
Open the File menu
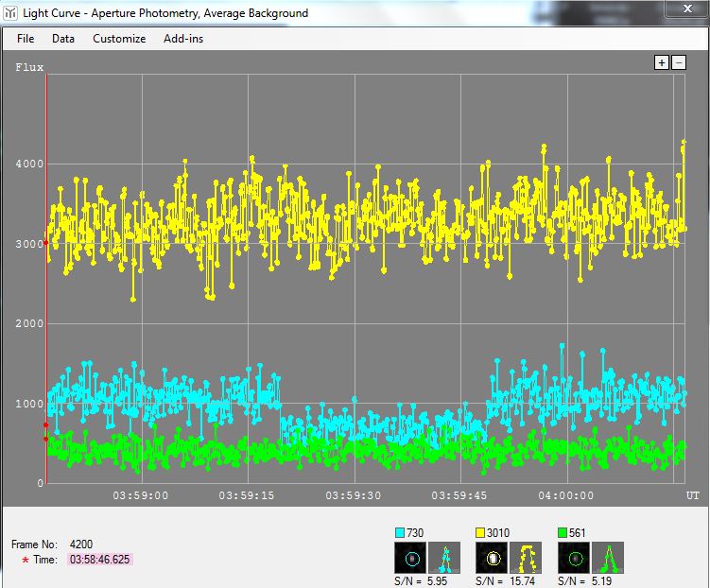pos(26,39)
